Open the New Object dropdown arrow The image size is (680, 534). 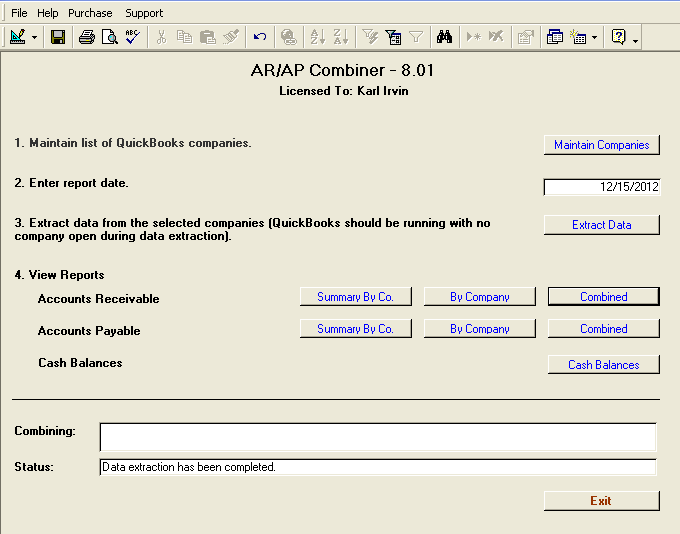tap(595, 37)
